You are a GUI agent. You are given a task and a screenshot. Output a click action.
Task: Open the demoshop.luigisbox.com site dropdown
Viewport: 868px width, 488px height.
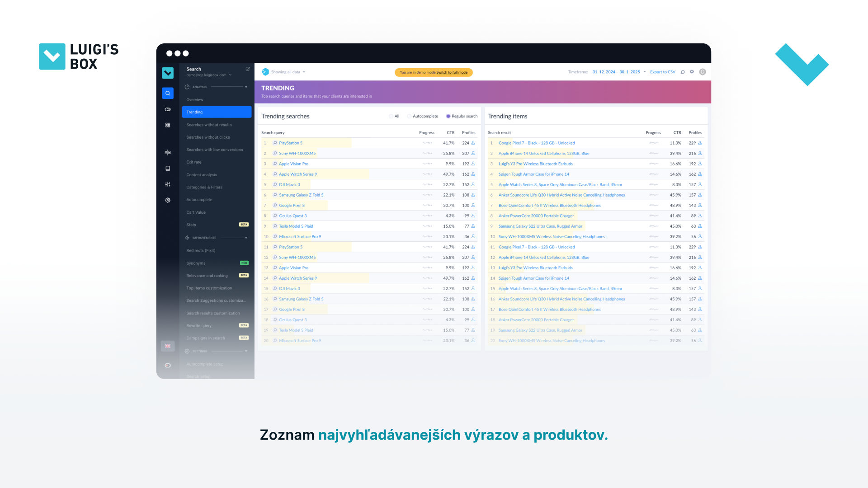point(209,75)
